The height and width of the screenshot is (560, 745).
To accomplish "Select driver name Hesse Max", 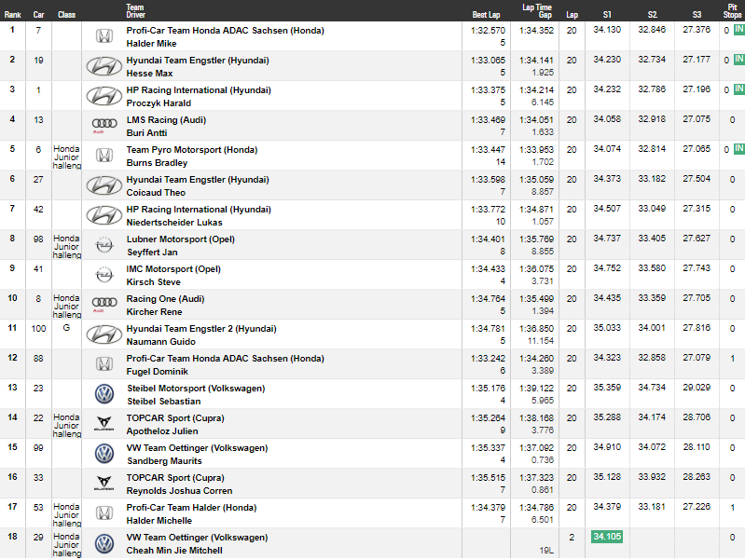I will tap(149, 74).
